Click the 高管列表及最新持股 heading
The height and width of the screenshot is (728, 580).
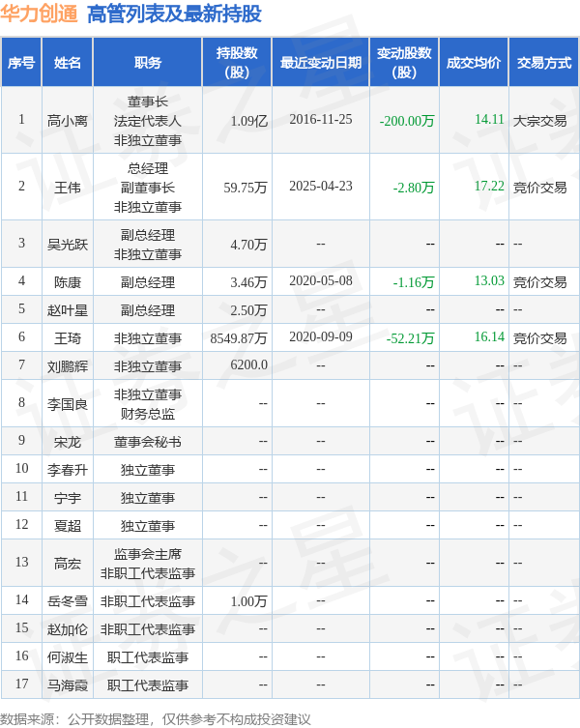click(x=175, y=13)
